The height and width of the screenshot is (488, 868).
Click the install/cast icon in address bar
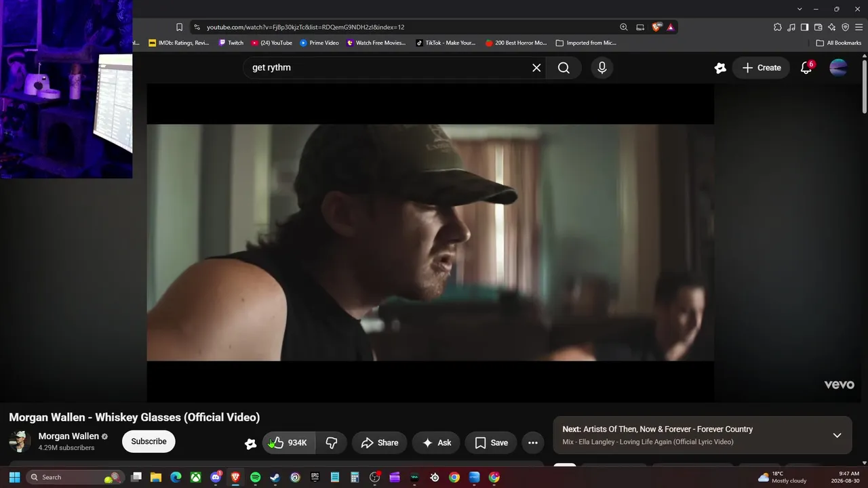tap(640, 27)
